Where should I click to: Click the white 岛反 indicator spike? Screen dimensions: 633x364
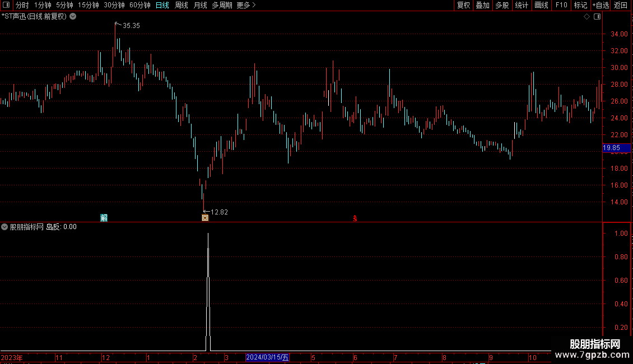pos(208,291)
